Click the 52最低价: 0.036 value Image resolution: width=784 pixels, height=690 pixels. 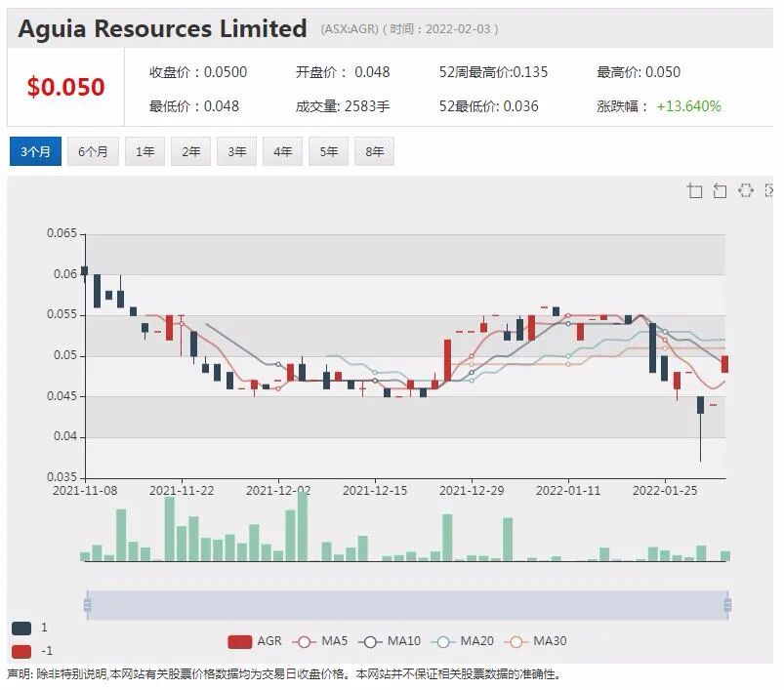point(488,106)
